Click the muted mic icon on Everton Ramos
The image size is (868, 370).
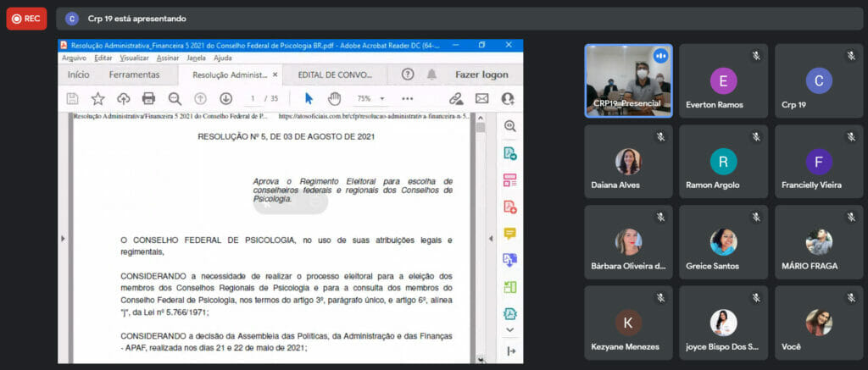[x=755, y=56]
